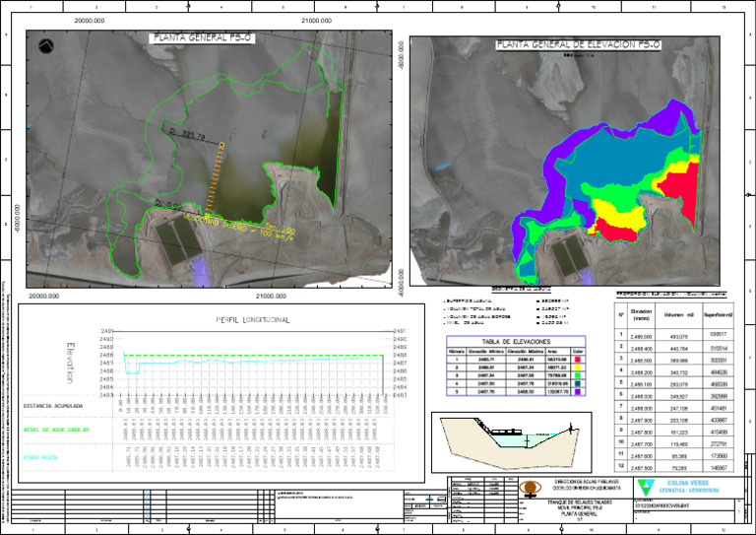Click the orange-brown agency emblem in title block

[x=531, y=488]
